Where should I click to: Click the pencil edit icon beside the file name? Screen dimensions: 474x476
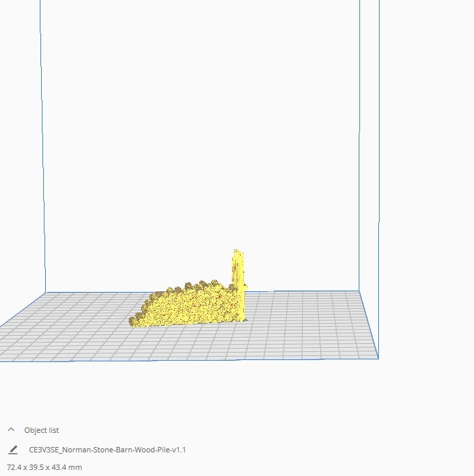(x=13, y=450)
